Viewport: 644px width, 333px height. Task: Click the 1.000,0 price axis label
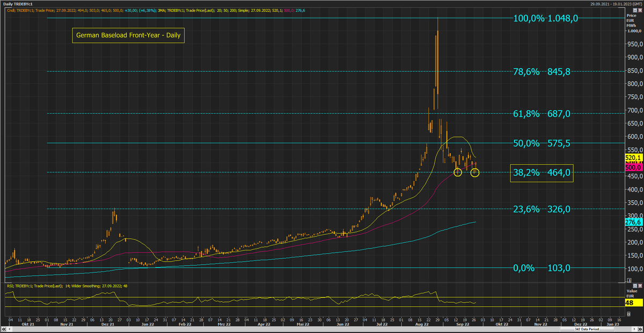(x=635, y=31)
